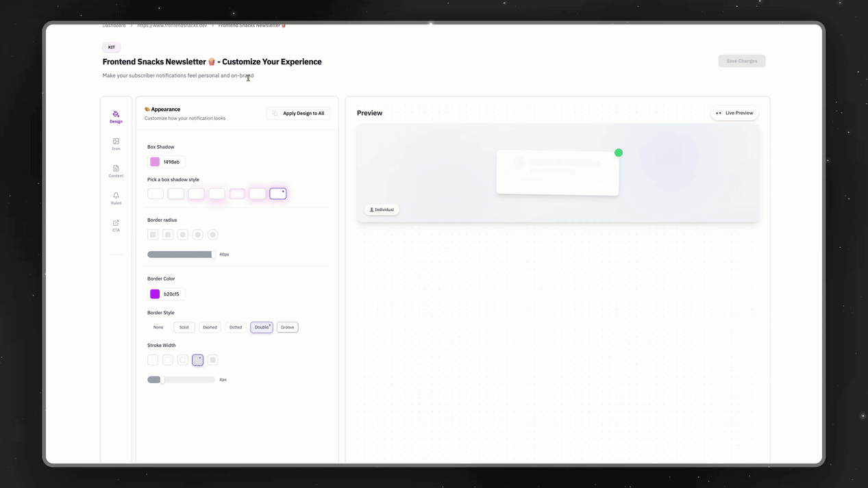Pick the thinnest stroke width preset
Viewport: 868px width, 488px height.
pyautogui.click(x=153, y=360)
